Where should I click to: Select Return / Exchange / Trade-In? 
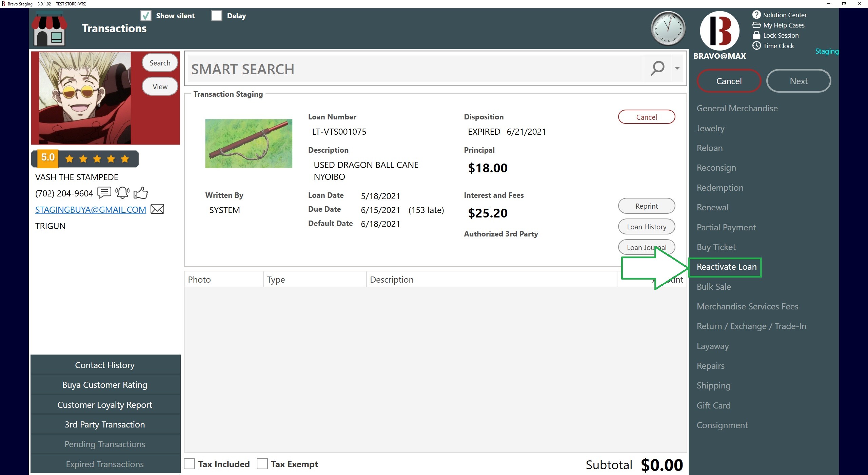point(751,326)
